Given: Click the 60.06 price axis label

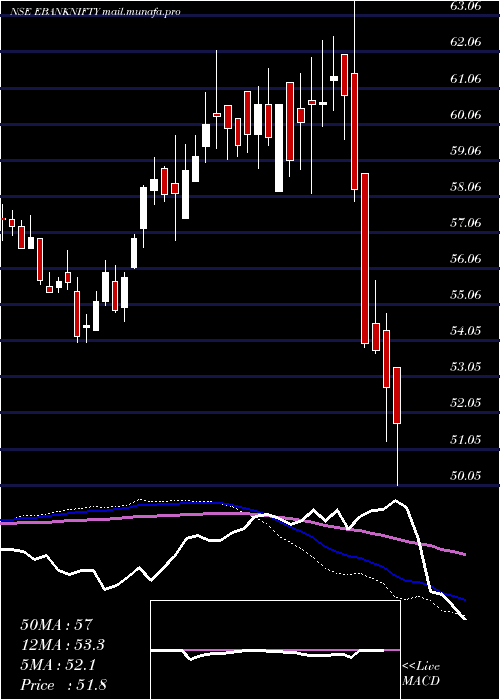Looking at the screenshot, I should tap(466, 115).
